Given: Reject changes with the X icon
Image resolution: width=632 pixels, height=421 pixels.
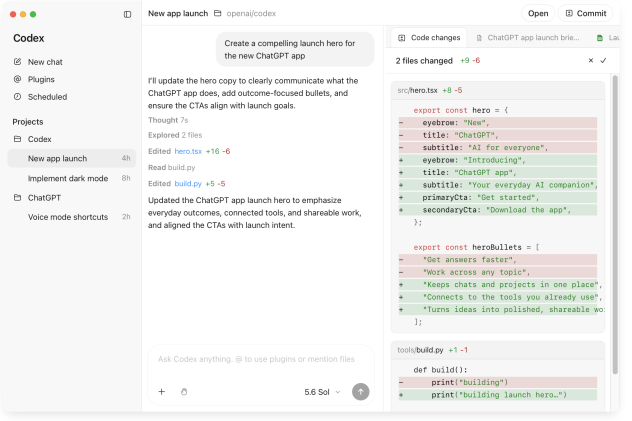Looking at the screenshot, I should point(591,60).
